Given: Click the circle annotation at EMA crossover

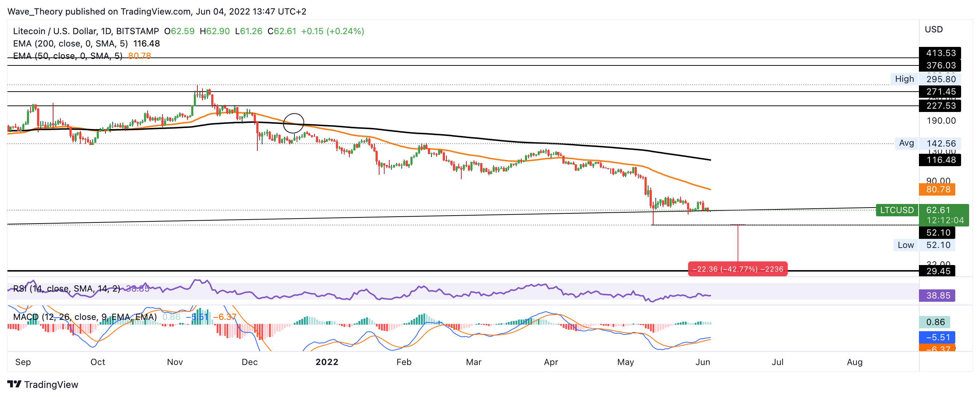Looking at the screenshot, I should [293, 123].
